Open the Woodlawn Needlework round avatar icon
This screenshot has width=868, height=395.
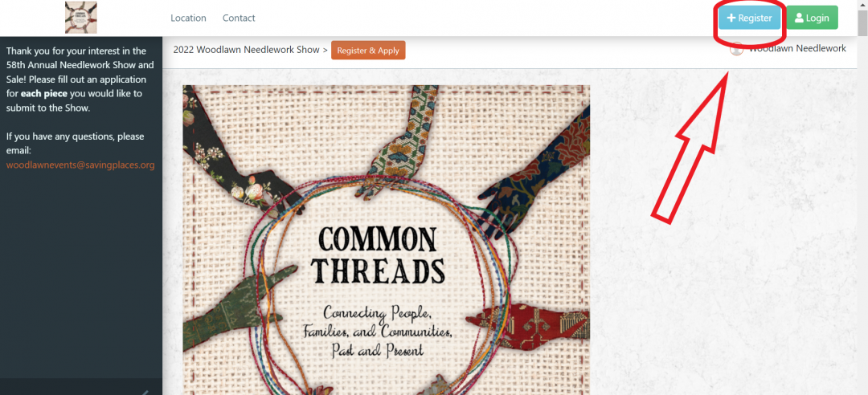(736, 49)
